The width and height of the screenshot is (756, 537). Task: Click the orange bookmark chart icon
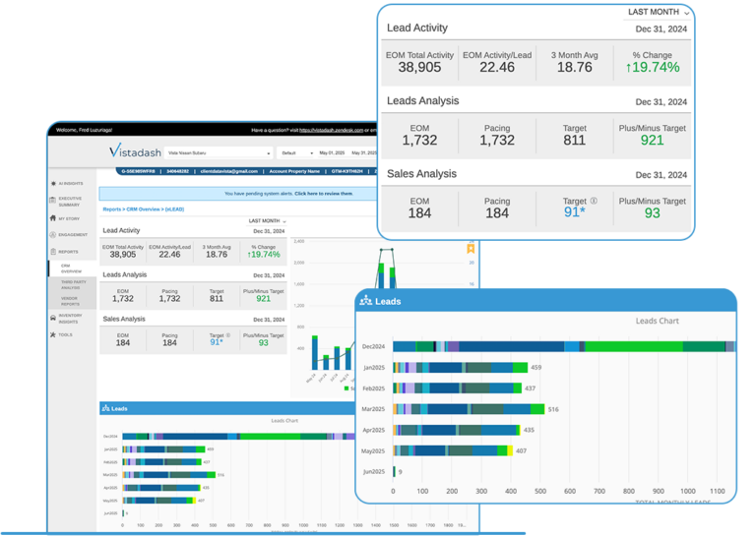pos(471,249)
